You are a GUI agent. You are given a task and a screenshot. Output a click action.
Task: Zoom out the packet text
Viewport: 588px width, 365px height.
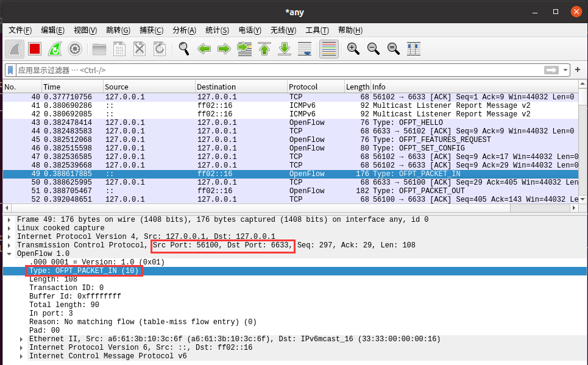pyautogui.click(x=374, y=49)
